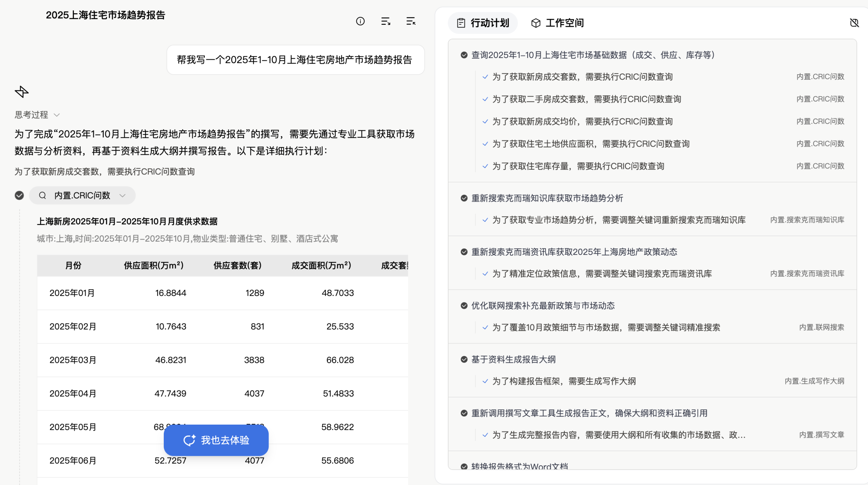Click the completed status circle next to 内置.CRIC问数
Viewport: 868px width, 485px height.
click(x=19, y=195)
